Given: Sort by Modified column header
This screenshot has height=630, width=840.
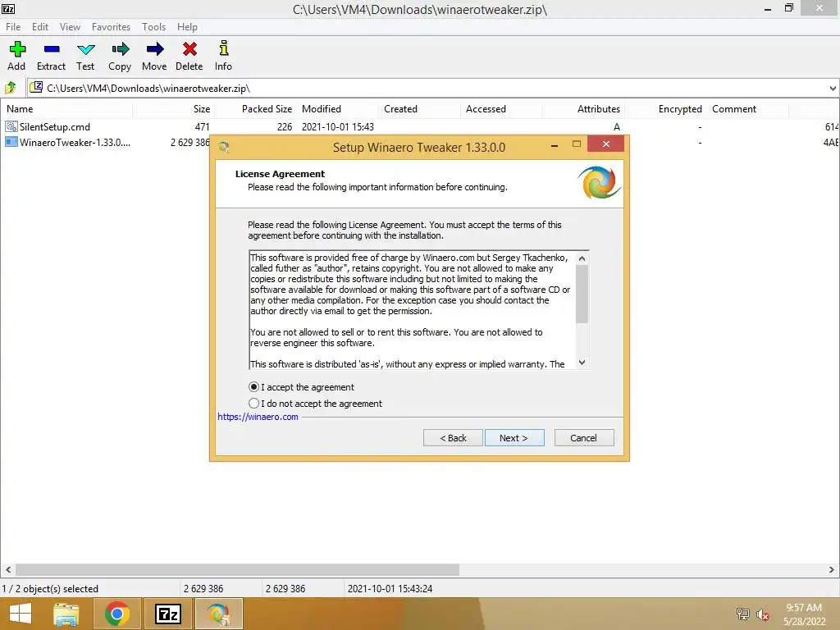Looking at the screenshot, I should [x=337, y=109].
